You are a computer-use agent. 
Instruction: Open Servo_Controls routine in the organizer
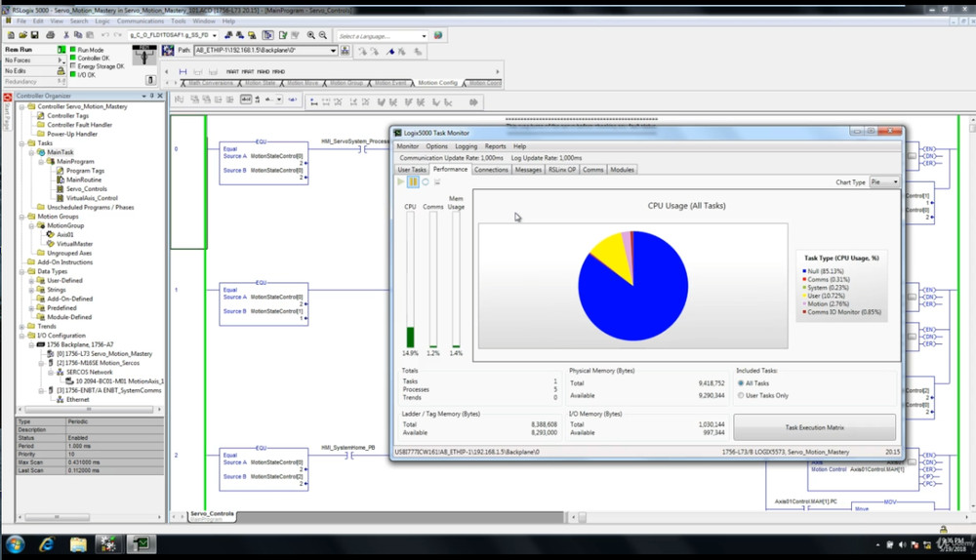coord(86,188)
